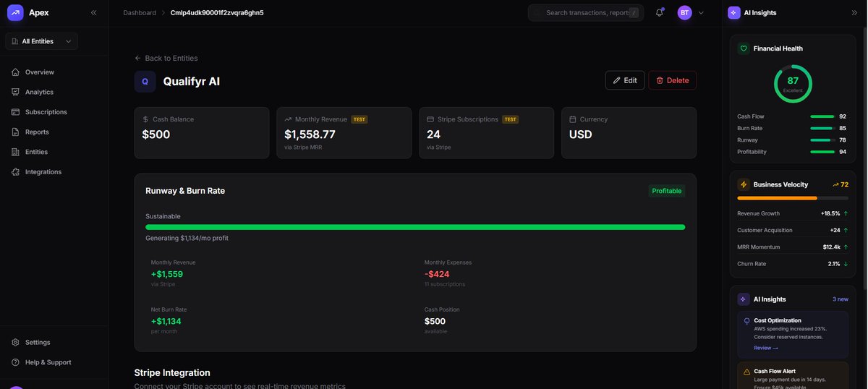The width and height of the screenshot is (868, 389).
Task: Click the Edit button
Action: (x=625, y=80)
